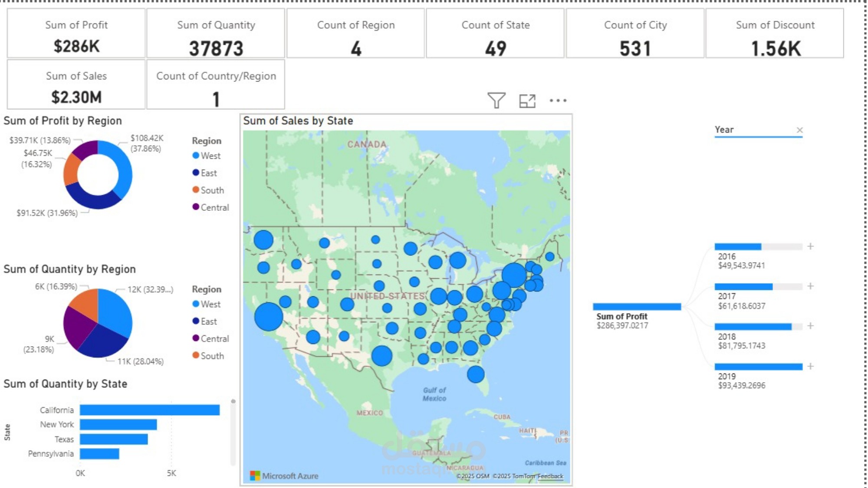Click the $39.71K (13.86%) donut label

(40, 140)
